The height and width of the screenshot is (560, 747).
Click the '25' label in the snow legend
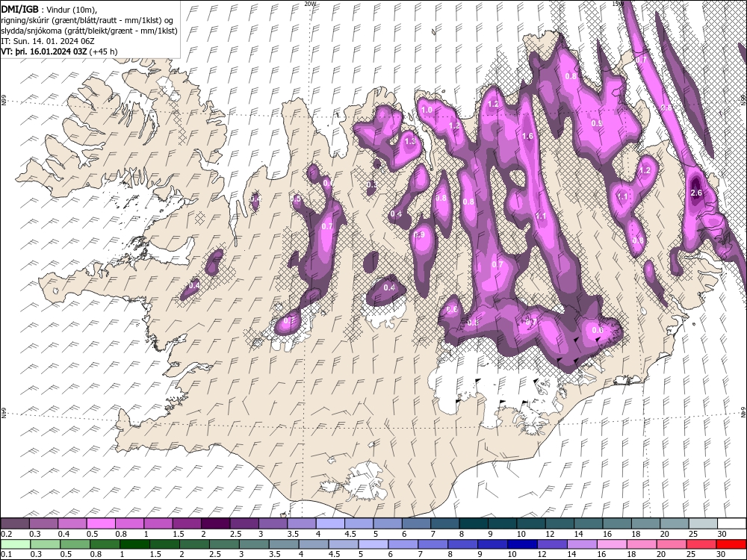coord(692,535)
